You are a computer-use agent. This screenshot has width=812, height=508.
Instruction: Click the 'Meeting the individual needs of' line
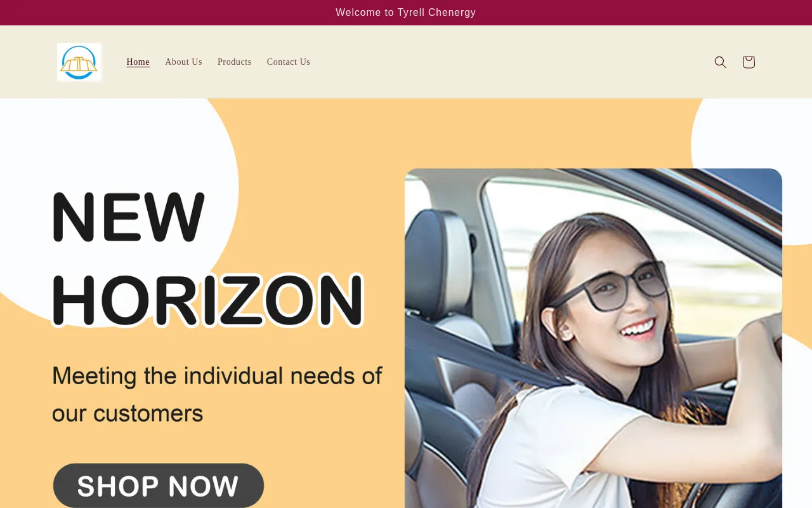217,376
